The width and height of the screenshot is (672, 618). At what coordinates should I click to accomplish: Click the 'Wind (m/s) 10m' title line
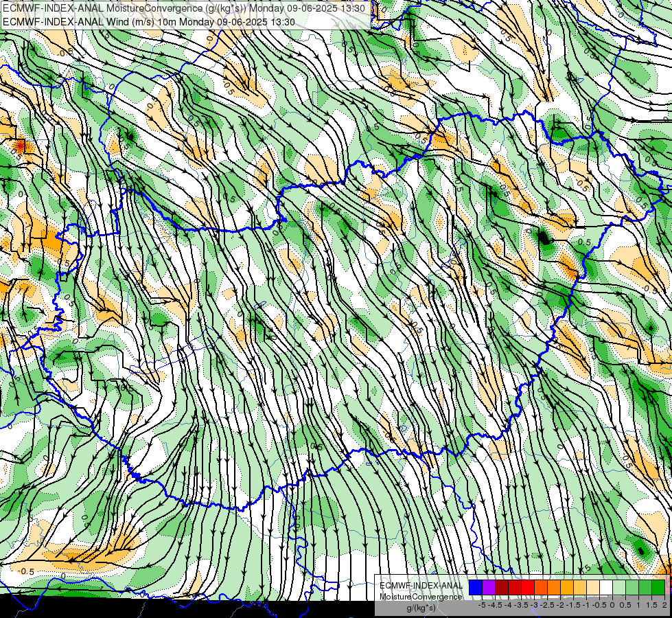click(x=149, y=22)
